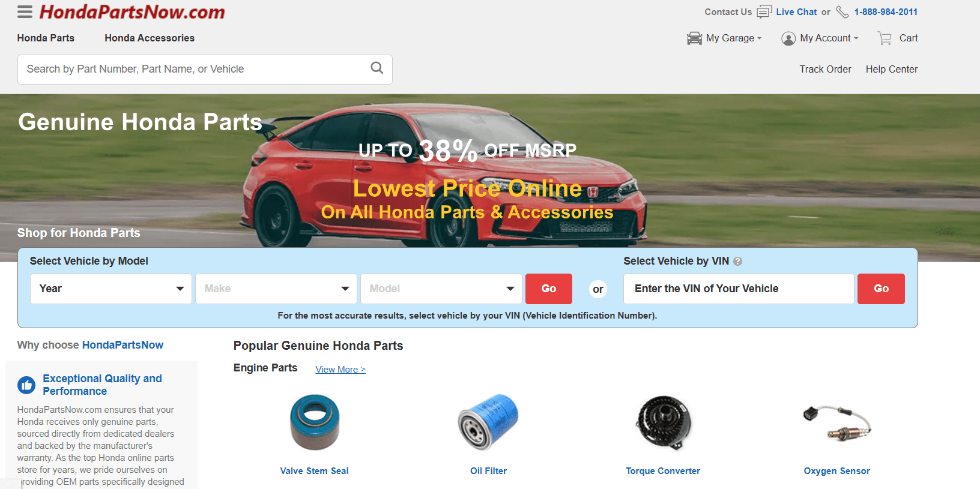Open the Help Center page
The height and width of the screenshot is (489, 980).
point(891,69)
